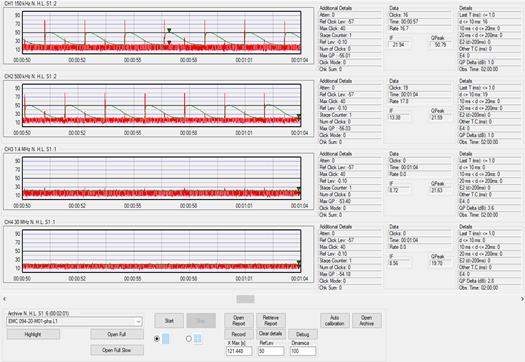Click the CH3 1.4 MHz chart title
Viewport: 525px width, 362px height.
pyautogui.click(x=30, y=149)
